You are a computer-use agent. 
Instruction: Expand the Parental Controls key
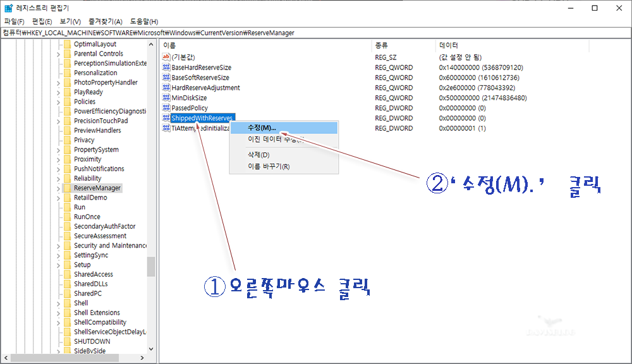point(58,54)
